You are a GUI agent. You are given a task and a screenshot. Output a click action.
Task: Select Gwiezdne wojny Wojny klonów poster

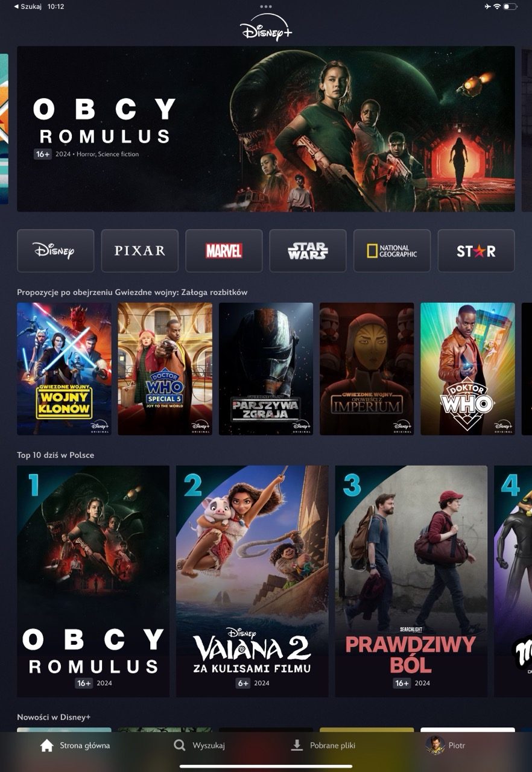pyautogui.click(x=64, y=369)
